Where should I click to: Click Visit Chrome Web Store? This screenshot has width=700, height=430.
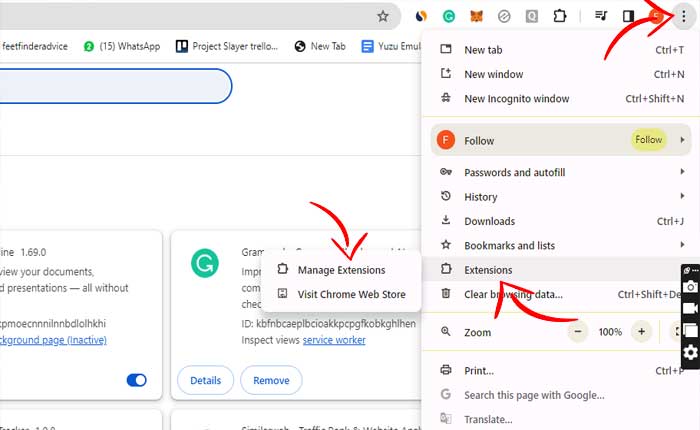point(341,294)
